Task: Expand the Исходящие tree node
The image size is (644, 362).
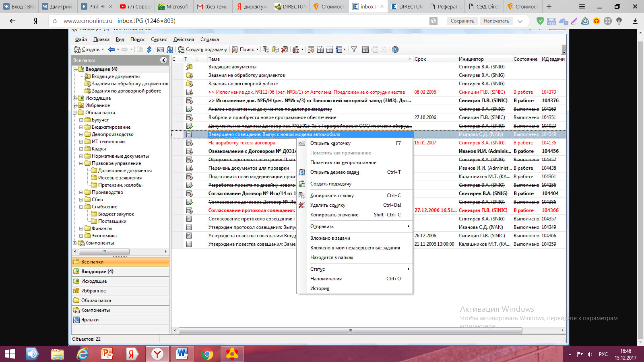Action: [x=75, y=98]
